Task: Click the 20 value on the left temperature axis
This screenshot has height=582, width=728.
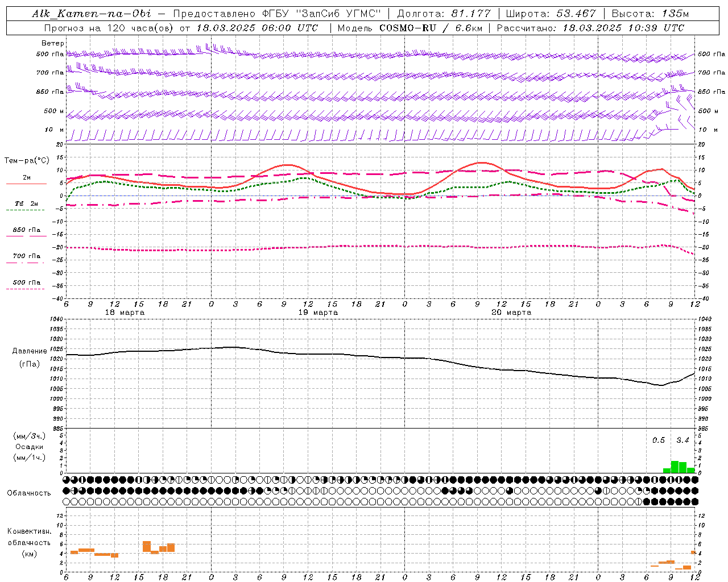Action: (x=60, y=145)
